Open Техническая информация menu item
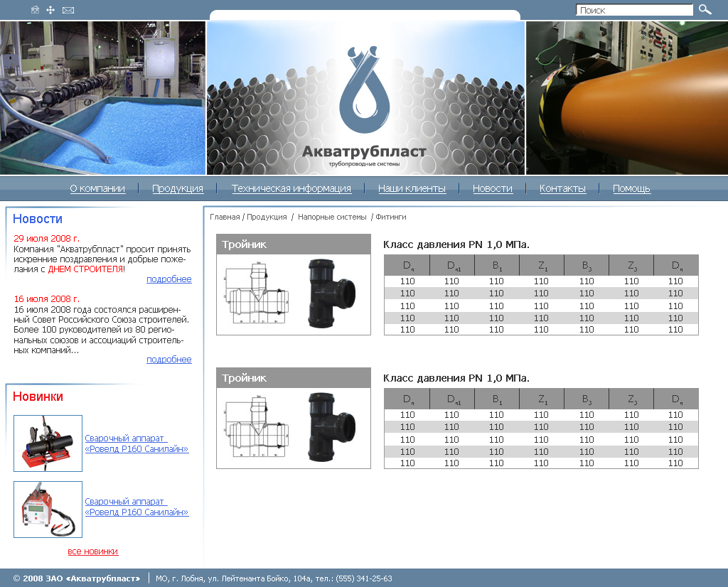The width and height of the screenshot is (728, 587). pyautogui.click(x=291, y=188)
